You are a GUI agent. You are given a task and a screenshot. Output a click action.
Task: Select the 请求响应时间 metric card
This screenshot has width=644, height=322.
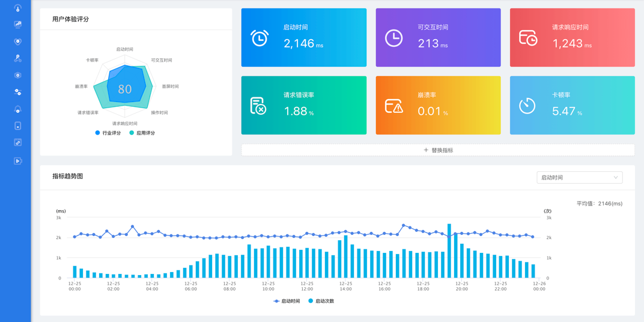pos(572,37)
